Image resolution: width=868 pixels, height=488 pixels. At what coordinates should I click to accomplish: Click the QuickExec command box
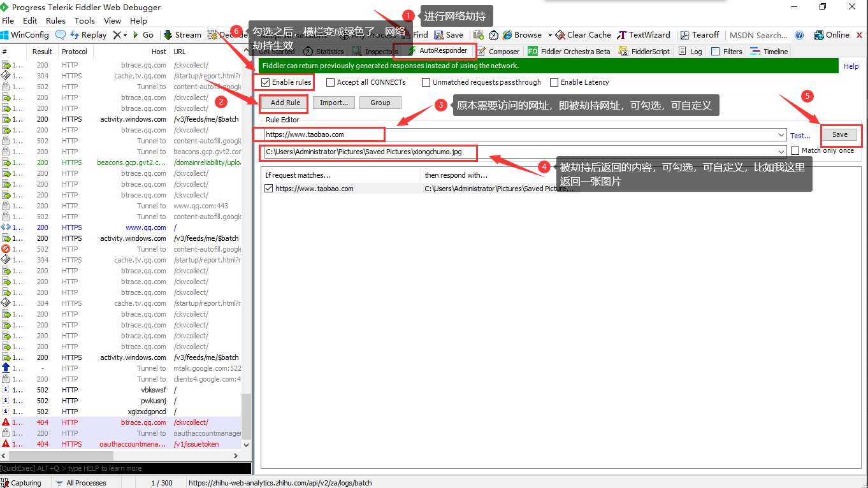tap(126, 468)
